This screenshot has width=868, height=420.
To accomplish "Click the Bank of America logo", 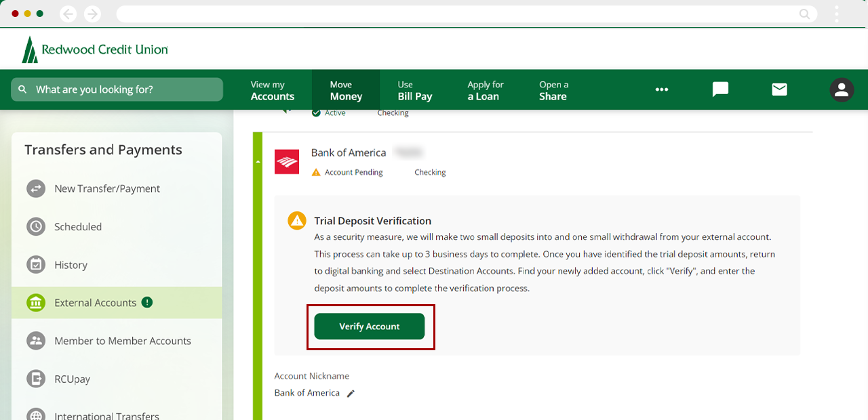I will (287, 162).
